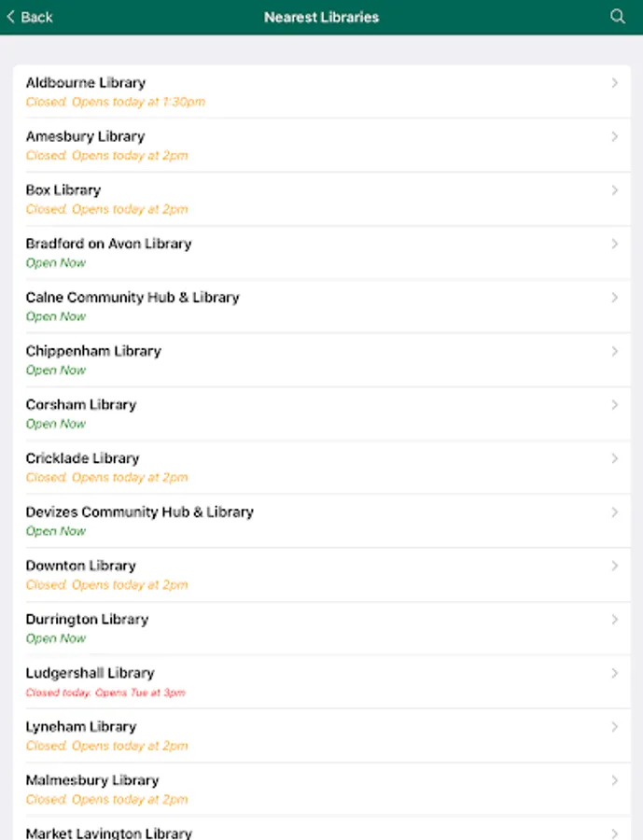
Task: Go back using Back label
Action: coord(36,17)
